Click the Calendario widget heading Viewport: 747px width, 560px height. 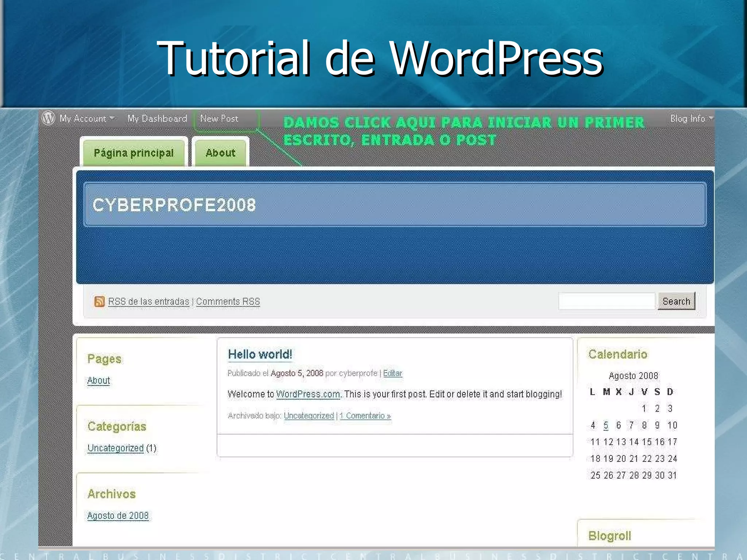[x=618, y=354]
